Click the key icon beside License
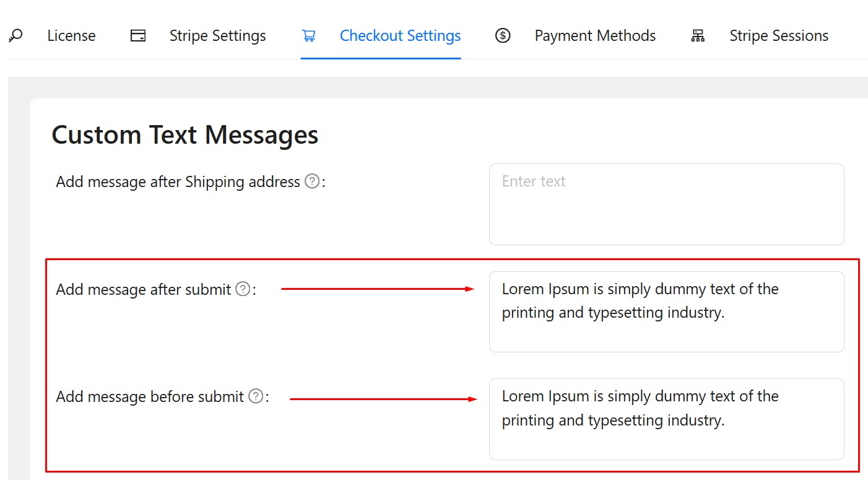 click(16, 35)
